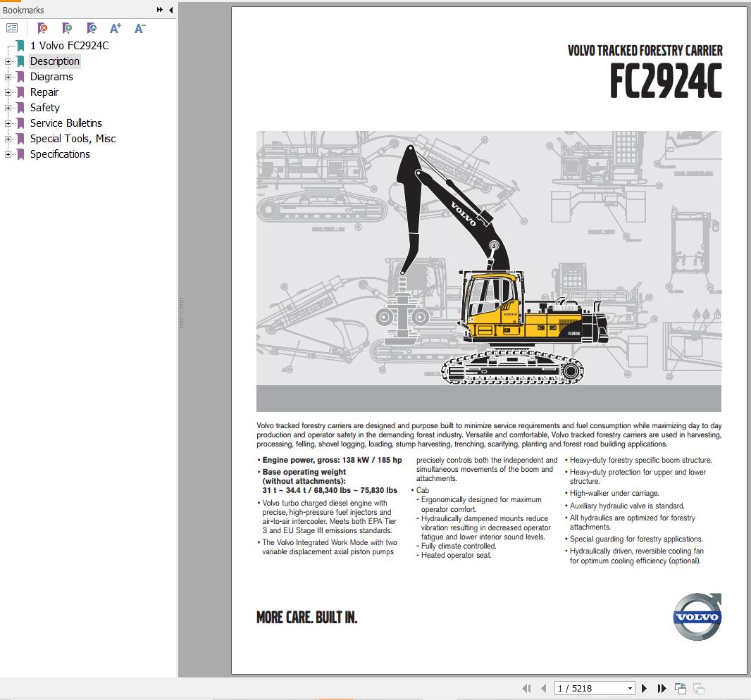Collapse the Bookmarks panel with left arrow
The height and width of the screenshot is (700, 751).
pos(171,10)
